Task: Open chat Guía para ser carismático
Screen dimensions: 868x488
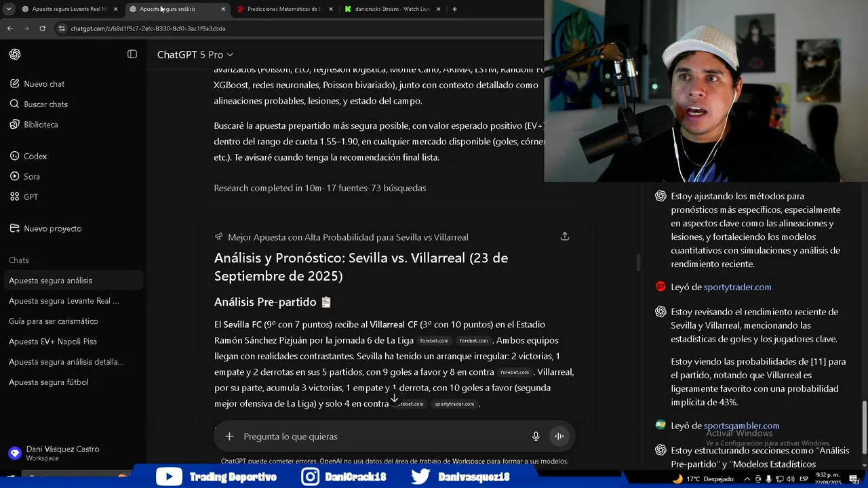Action: pos(72,321)
